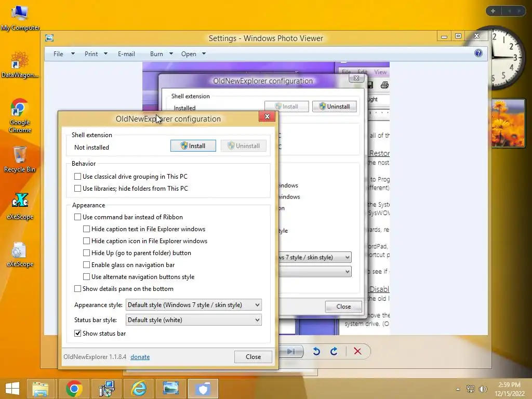Click the disabled Uninstall button in front dialog
This screenshot has height=399, width=532.
click(243, 145)
